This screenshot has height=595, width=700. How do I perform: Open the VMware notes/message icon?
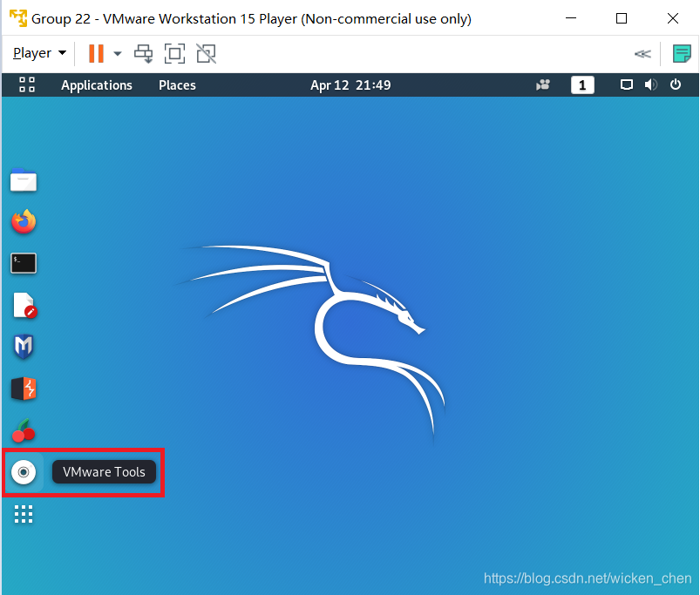point(682,53)
